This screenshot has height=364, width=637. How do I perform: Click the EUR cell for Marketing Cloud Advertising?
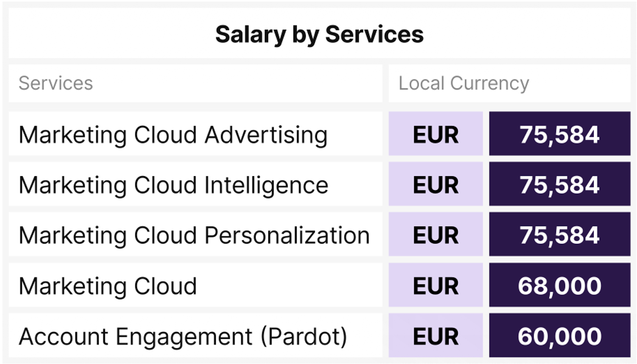[436, 134]
